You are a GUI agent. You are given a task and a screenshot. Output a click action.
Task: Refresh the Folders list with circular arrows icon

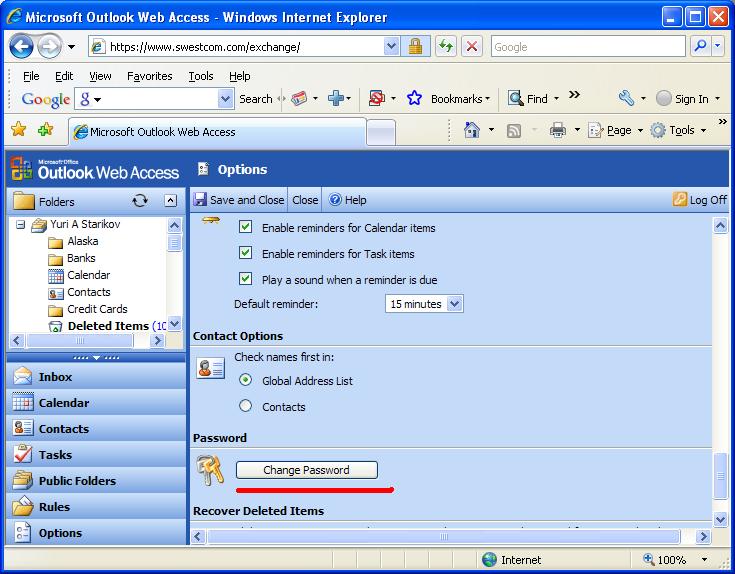pyautogui.click(x=140, y=201)
